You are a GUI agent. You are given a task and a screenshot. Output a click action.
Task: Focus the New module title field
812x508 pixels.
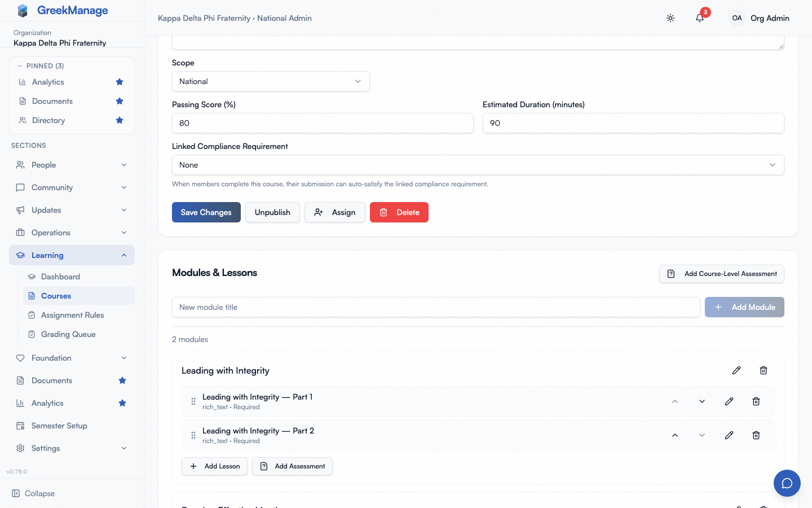[x=436, y=307]
